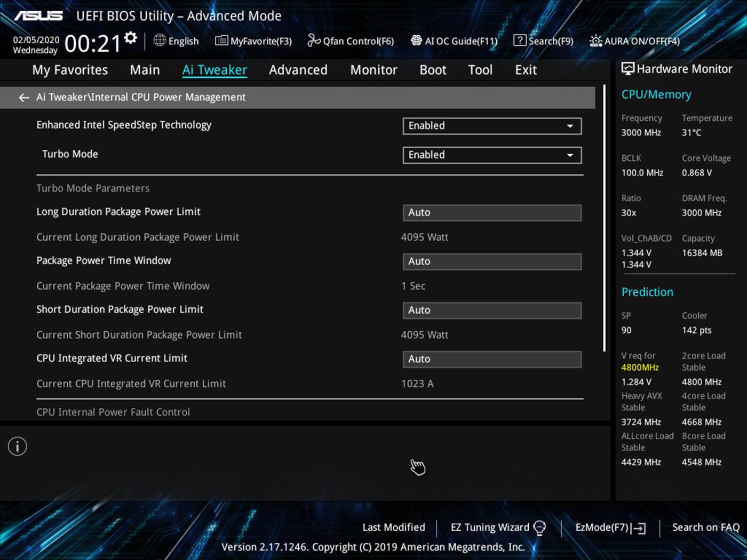This screenshot has height=560, width=747.
Task: Click the Long Duration Package Power Limit field
Action: (491, 212)
